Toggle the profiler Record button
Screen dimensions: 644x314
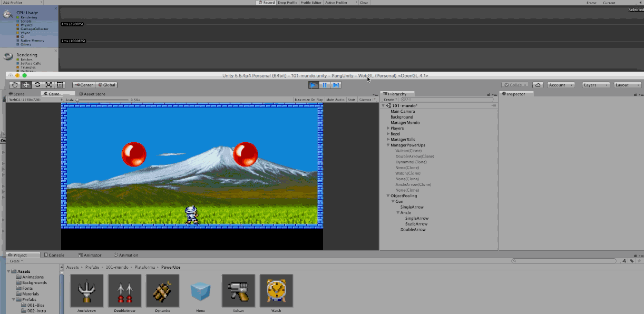pyautogui.click(x=267, y=3)
